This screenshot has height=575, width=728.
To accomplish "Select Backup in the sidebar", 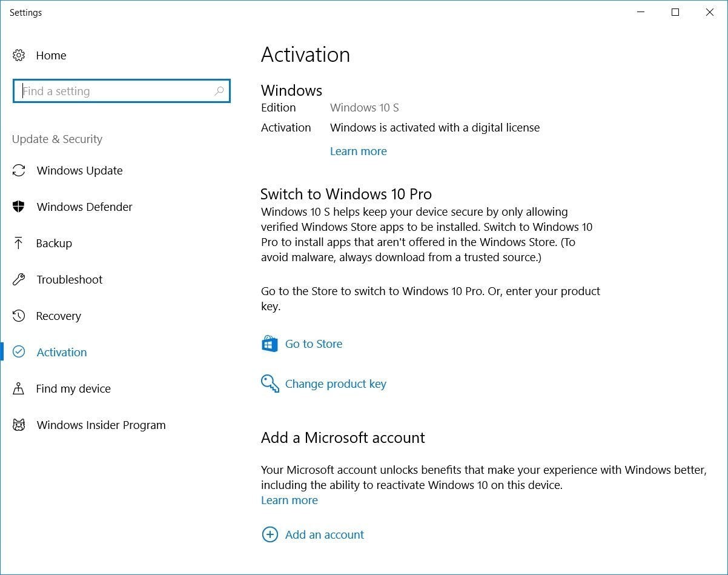I will pos(54,243).
